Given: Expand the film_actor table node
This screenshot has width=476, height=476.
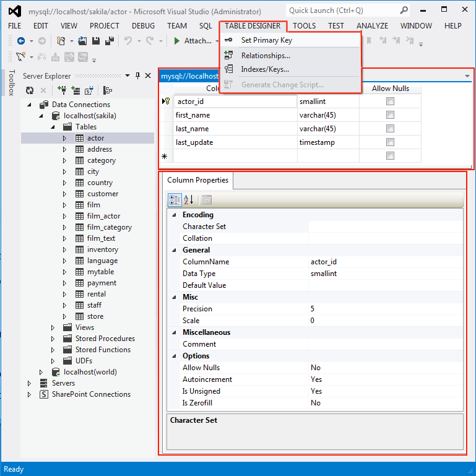Looking at the screenshot, I should 64,216.
